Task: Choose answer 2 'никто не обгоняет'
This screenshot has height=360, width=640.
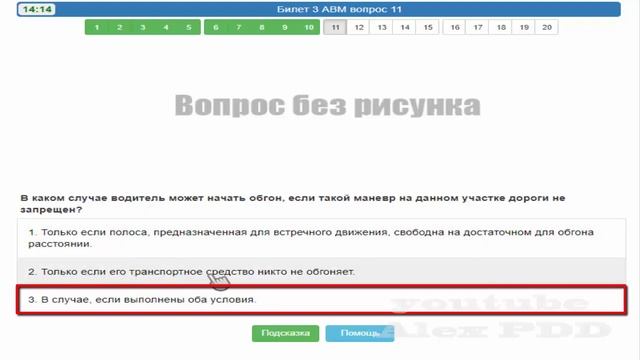Action: (x=321, y=271)
